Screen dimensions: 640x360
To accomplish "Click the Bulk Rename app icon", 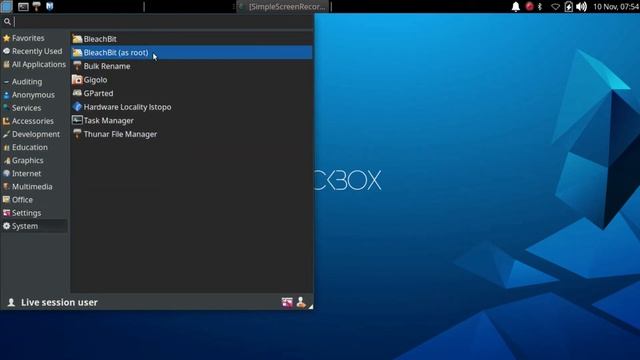I will coord(77,66).
